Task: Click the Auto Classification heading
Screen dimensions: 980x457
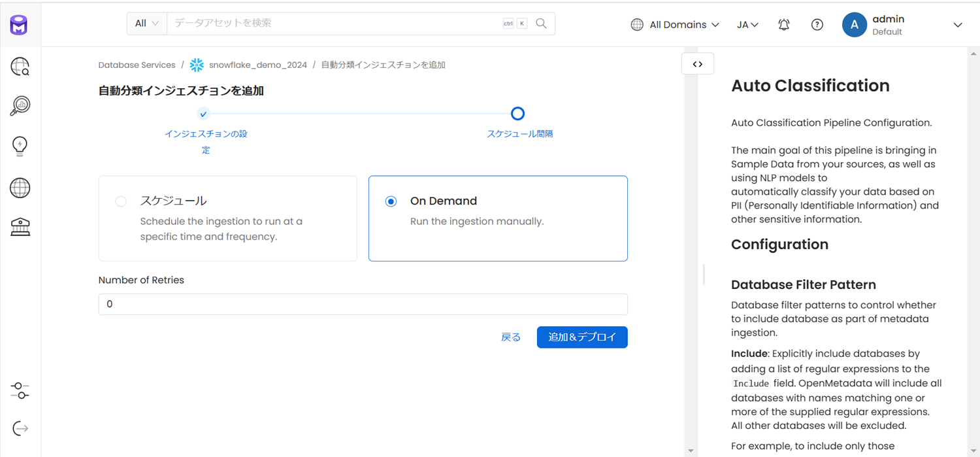Action: [x=810, y=86]
